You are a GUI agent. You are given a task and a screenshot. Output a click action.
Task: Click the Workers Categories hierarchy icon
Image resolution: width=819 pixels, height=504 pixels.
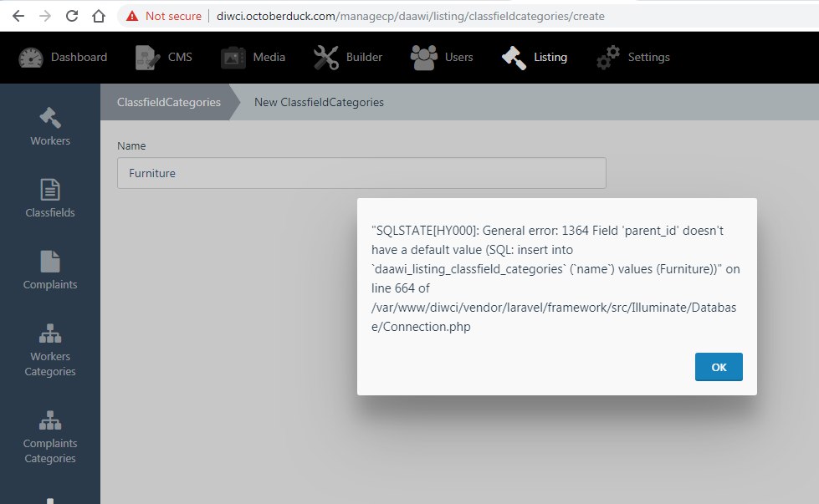(50, 333)
